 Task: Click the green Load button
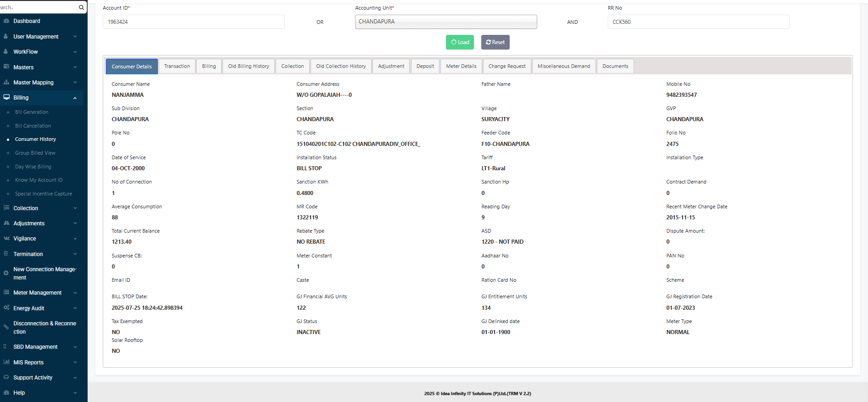click(x=460, y=42)
